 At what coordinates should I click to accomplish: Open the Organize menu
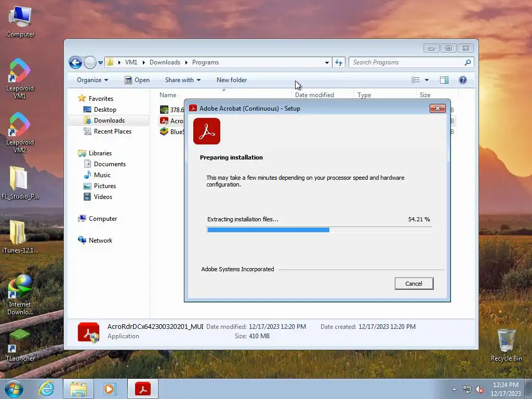92,80
